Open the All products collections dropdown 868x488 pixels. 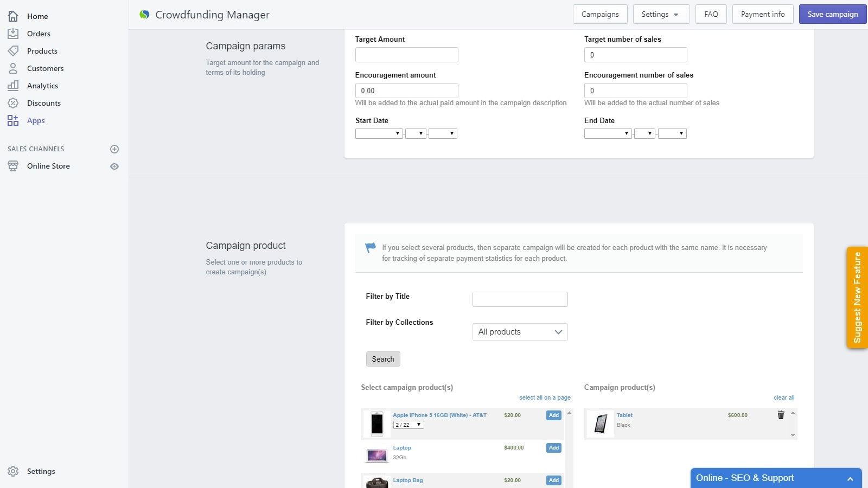click(519, 331)
